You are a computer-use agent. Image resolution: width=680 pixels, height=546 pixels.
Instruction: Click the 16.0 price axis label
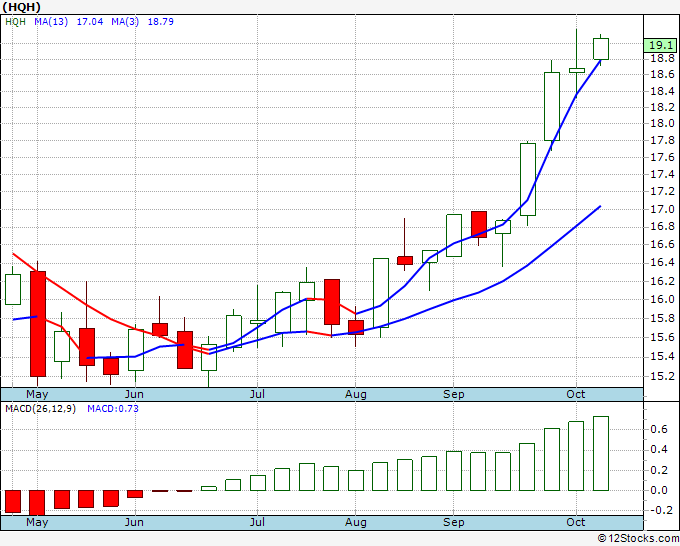point(660,299)
